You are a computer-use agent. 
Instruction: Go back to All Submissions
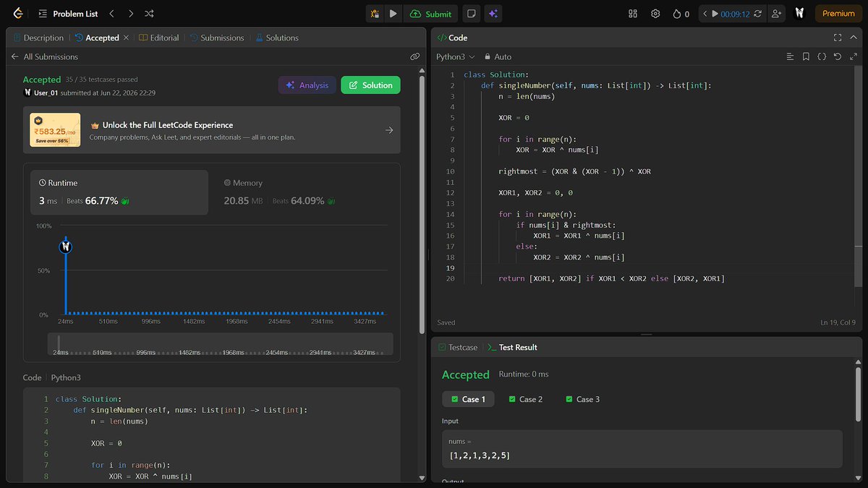pyautogui.click(x=44, y=56)
